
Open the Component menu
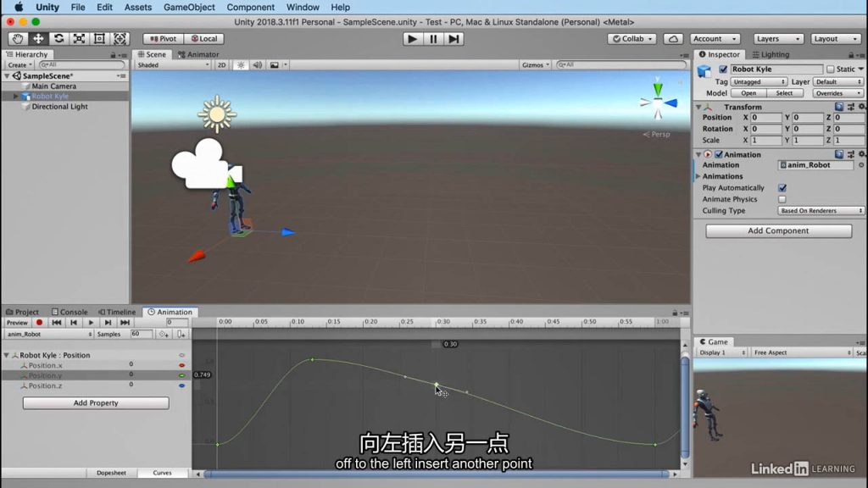(250, 7)
